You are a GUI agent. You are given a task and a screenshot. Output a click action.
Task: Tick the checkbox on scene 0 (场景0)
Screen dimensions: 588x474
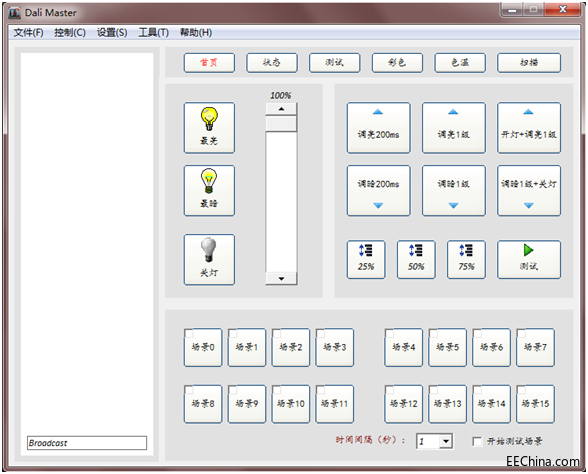189,333
